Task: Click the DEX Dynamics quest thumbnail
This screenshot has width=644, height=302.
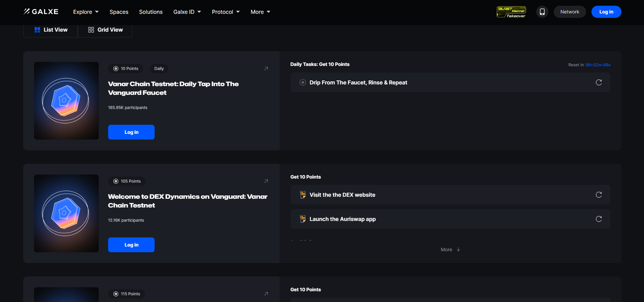Action: [x=66, y=213]
